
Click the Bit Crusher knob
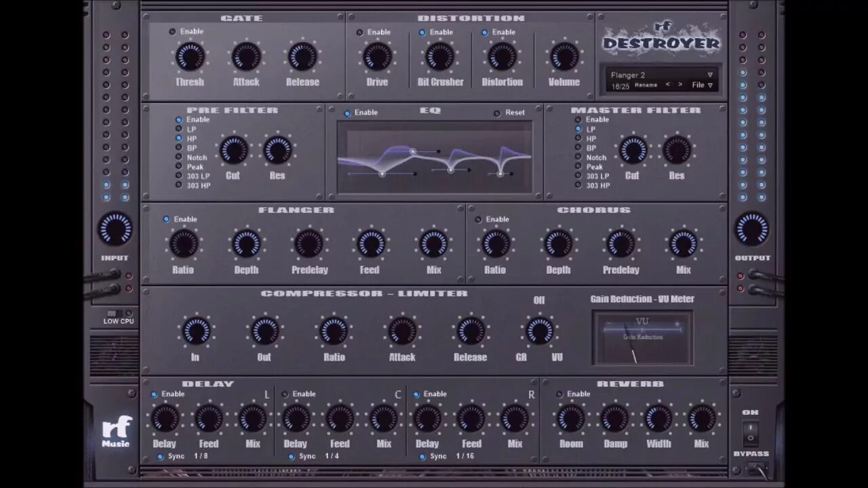[x=440, y=56]
